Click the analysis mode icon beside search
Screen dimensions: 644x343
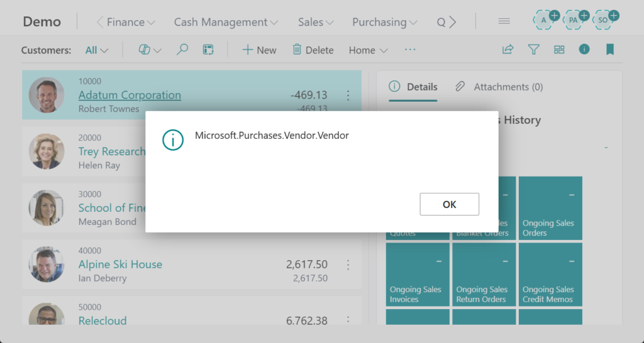[209, 50]
